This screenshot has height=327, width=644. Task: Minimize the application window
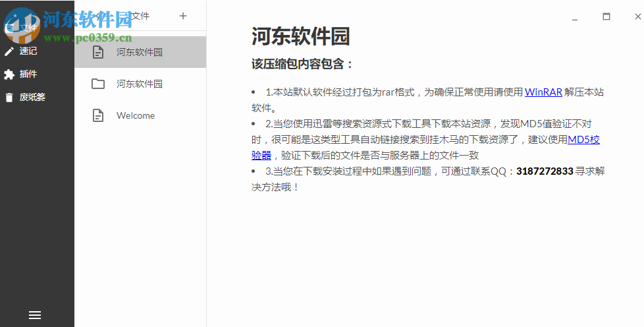click(575, 19)
